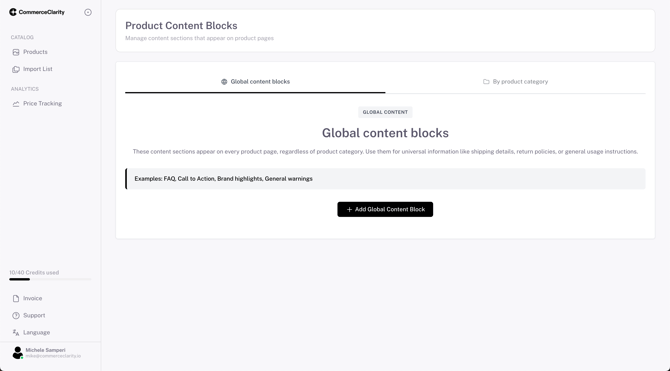Click the globe icon on the Global content blocks tab
670x371 pixels.
tap(224, 82)
